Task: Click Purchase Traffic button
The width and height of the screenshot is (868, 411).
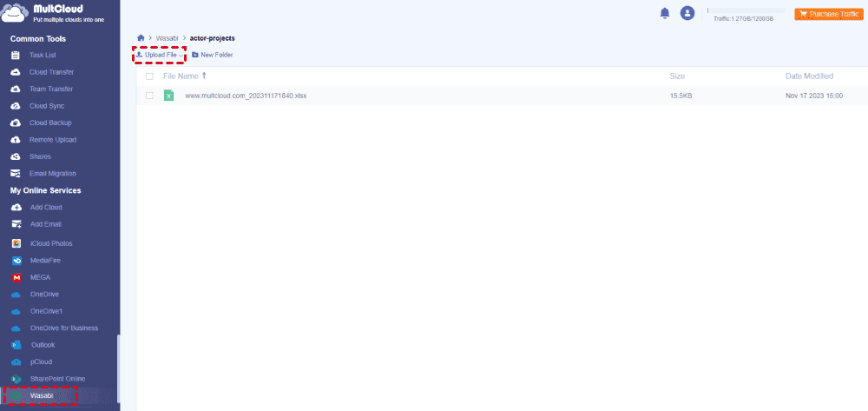Action: click(x=829, y=14)
